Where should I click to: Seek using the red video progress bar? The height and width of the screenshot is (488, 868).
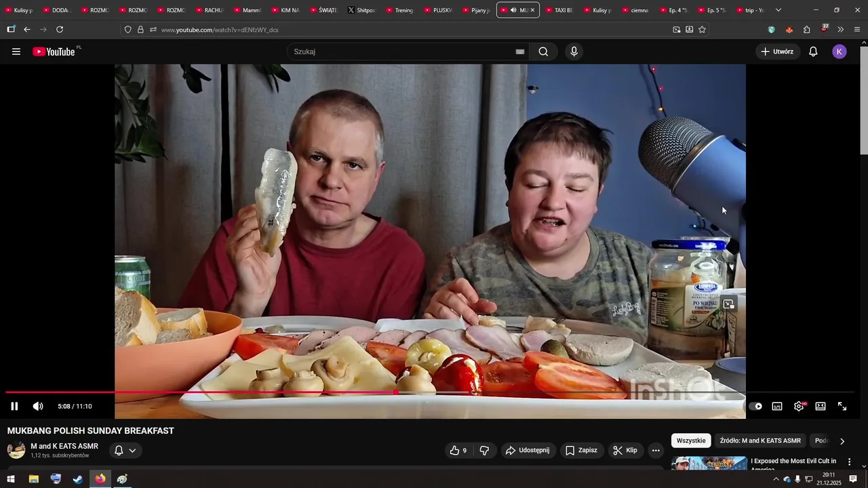430,392
